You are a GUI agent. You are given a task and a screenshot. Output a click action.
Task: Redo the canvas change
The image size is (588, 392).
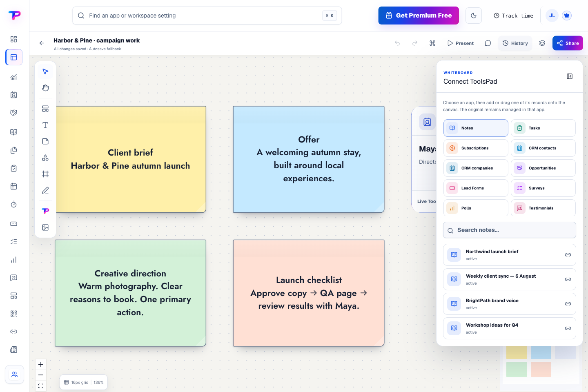pyautogui.click(x=415, y=43)
